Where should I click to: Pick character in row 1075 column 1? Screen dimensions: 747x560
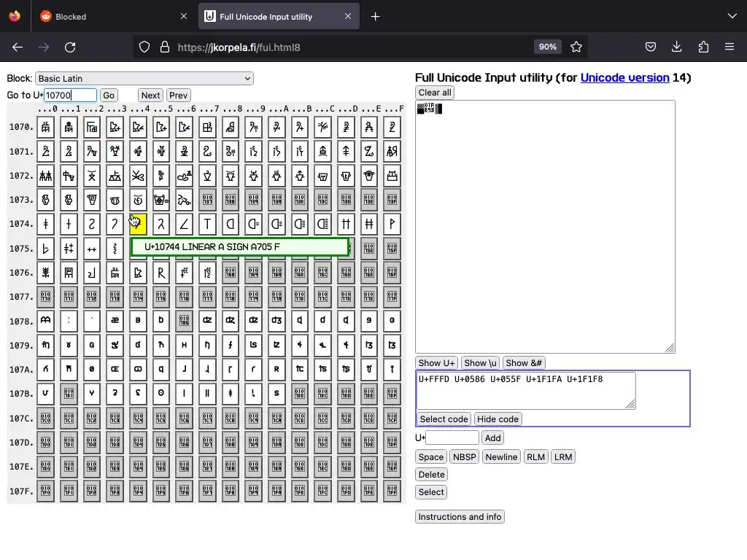coord(69,249)
